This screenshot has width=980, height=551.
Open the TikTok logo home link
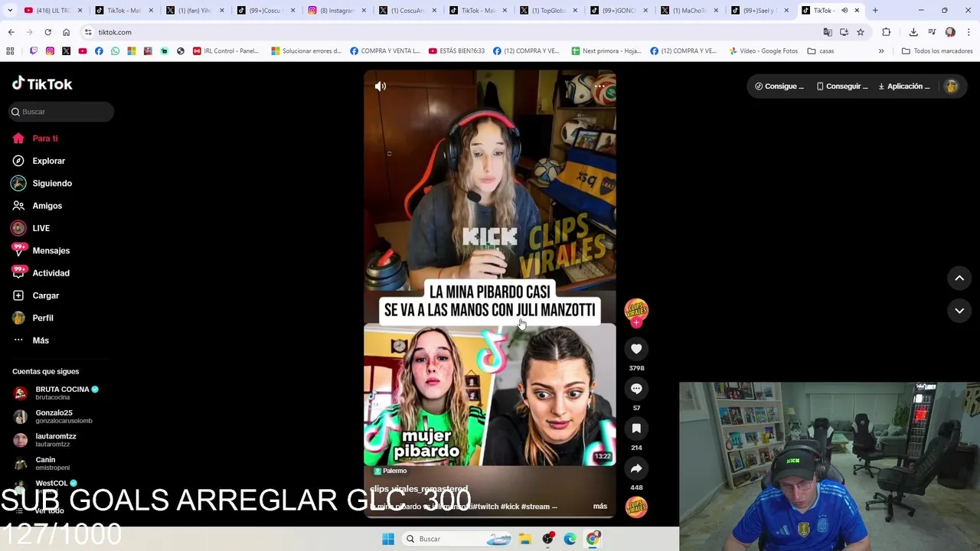pyautogui.click(x=42, y=83)
